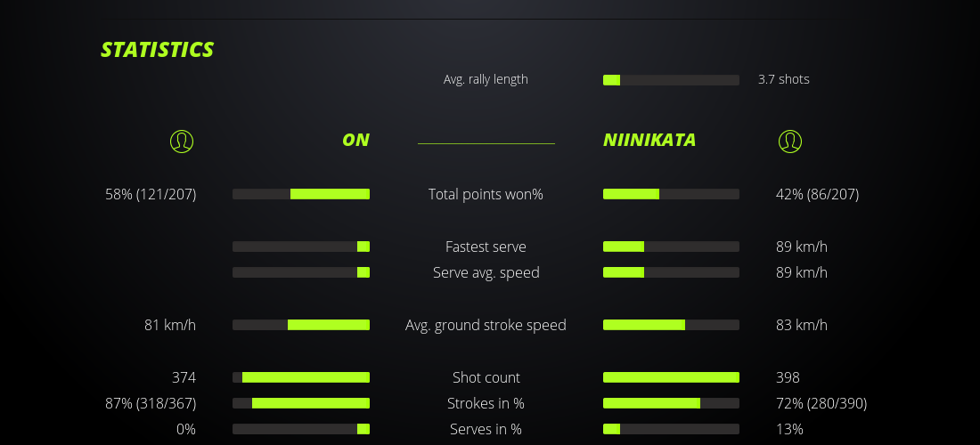Click the Total points won% label
The height and width of the screenshot is (445, 980).
pos(486,194)
